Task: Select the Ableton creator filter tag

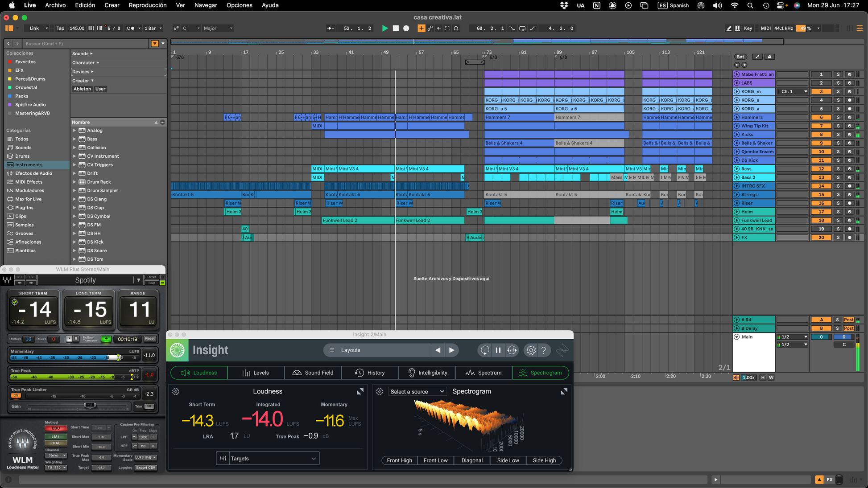Action: tap(82, 89)
